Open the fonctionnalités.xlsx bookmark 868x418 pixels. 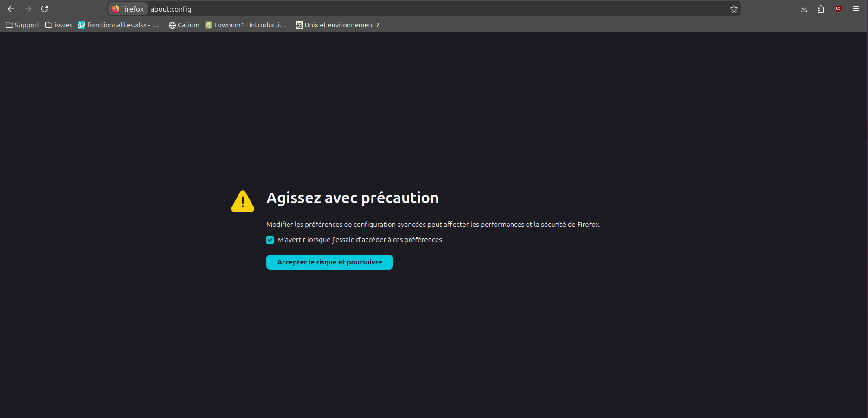[119, 25]
